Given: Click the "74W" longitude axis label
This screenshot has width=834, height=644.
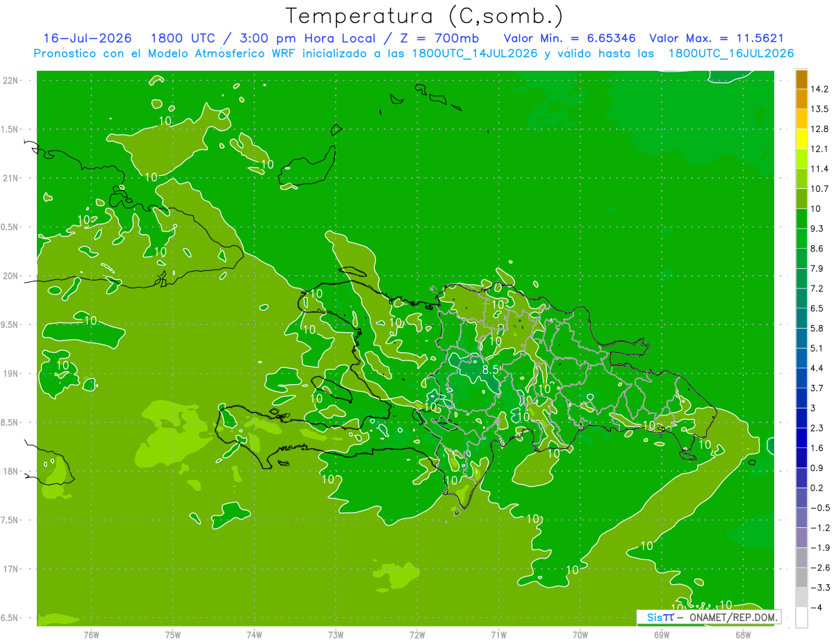Looking at the screenshot, I should tap(254, 634).
